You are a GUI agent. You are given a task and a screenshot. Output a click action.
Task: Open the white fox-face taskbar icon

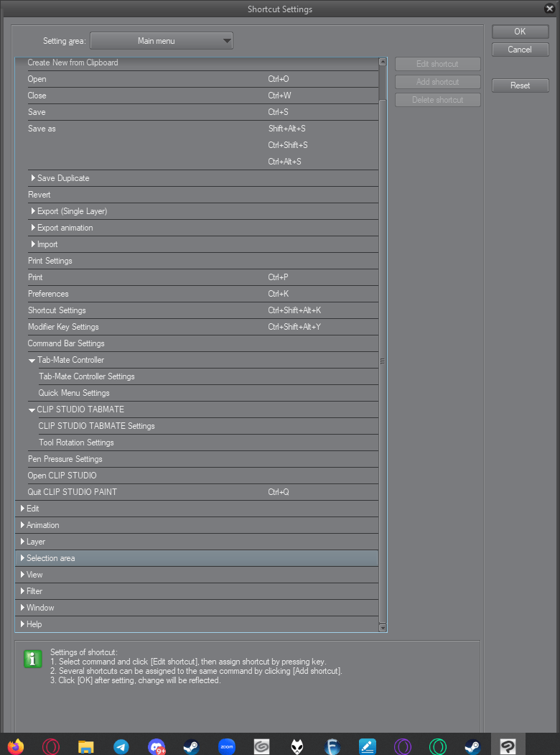(297, 746)
